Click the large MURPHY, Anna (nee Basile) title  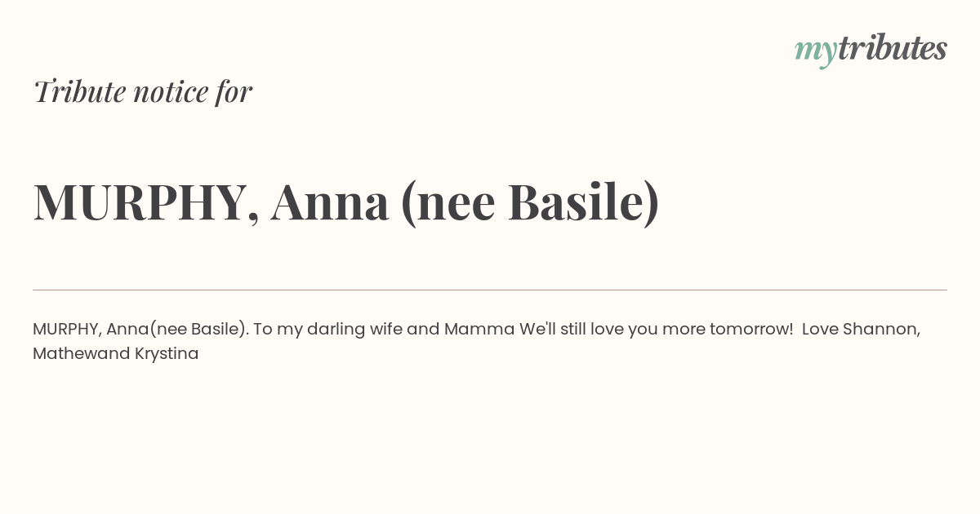(x=346, y=202)
